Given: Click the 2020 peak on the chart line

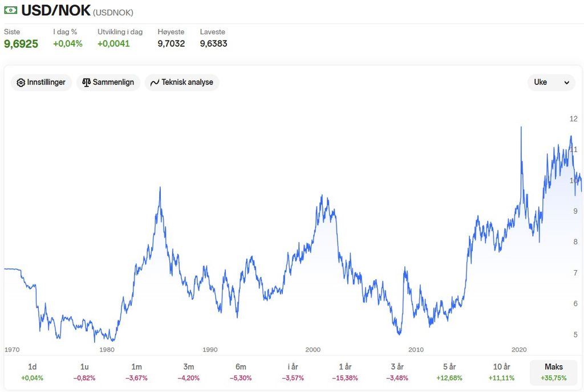Looking at the screenshot, I should [521, 128].
